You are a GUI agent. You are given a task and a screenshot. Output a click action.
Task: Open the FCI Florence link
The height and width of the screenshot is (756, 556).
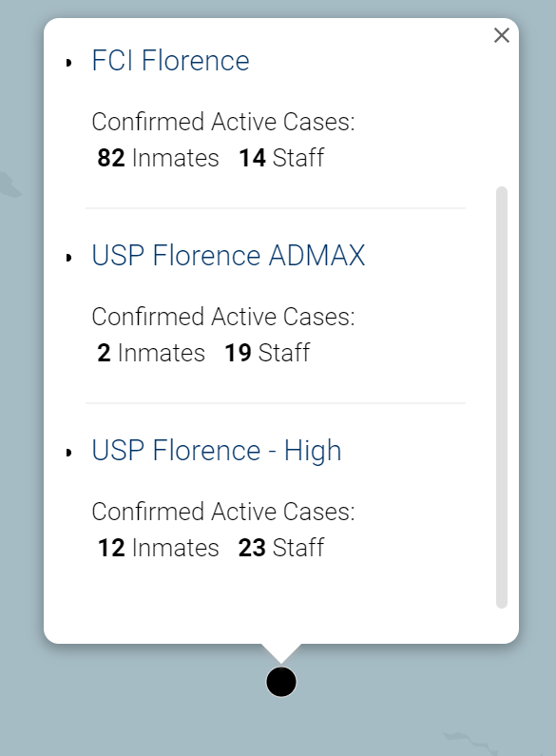pyautogui.click(x=170, y=61)
